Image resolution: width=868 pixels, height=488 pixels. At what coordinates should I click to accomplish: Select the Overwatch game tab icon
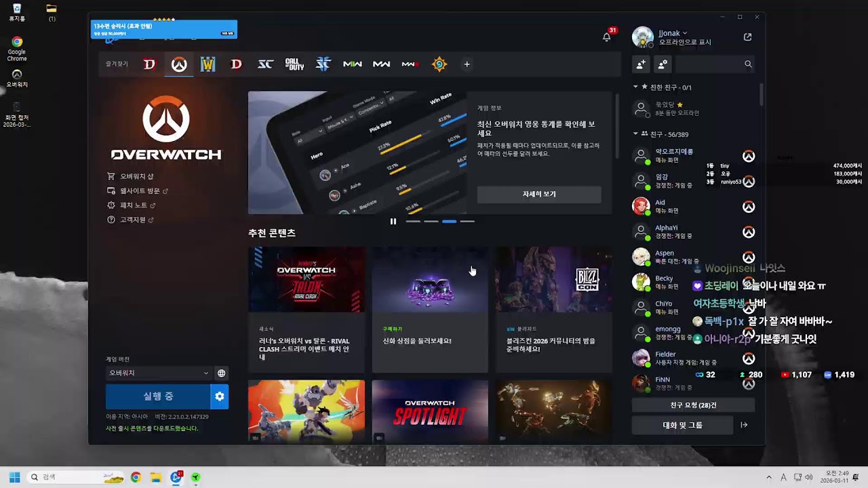[179, 64]
